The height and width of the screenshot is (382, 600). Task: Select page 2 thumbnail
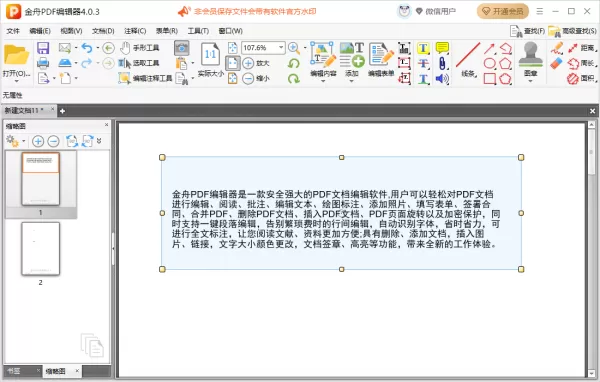[x=41, y=248]
